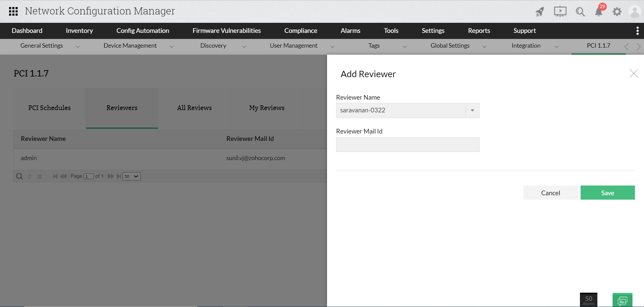
Task: Open the global search magnifier icon
Action: (x=580, y=12)
